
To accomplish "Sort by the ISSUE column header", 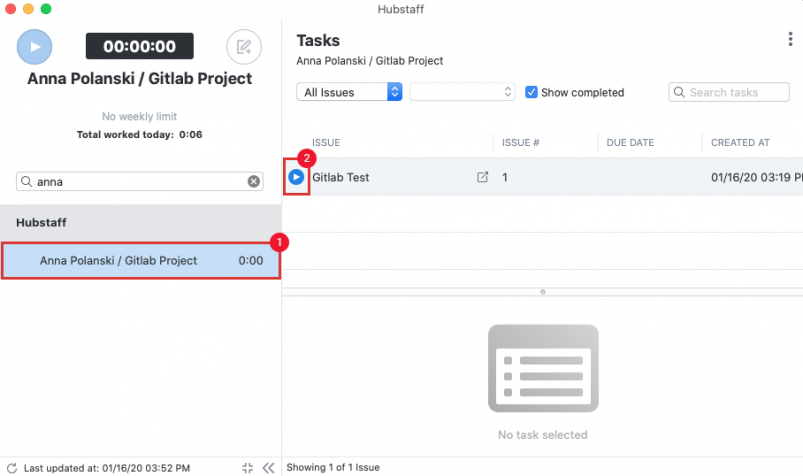I will (x=326, y=143).
